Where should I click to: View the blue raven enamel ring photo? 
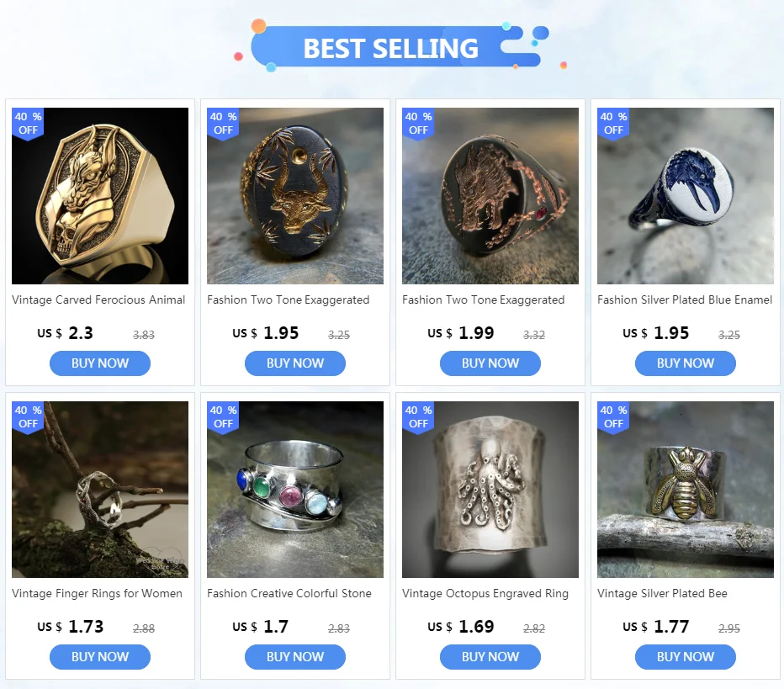pyautogui.click(x=686, y=196)
